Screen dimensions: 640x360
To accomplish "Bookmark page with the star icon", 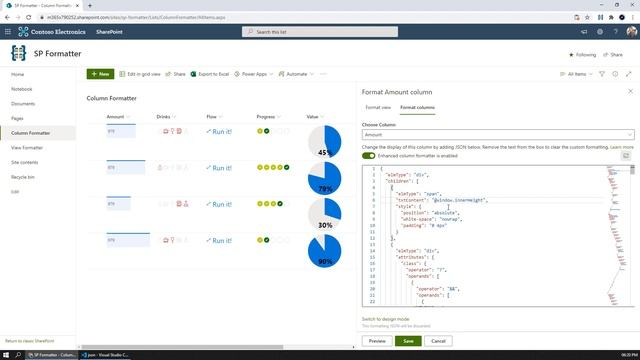I will (x=587, y=17).
